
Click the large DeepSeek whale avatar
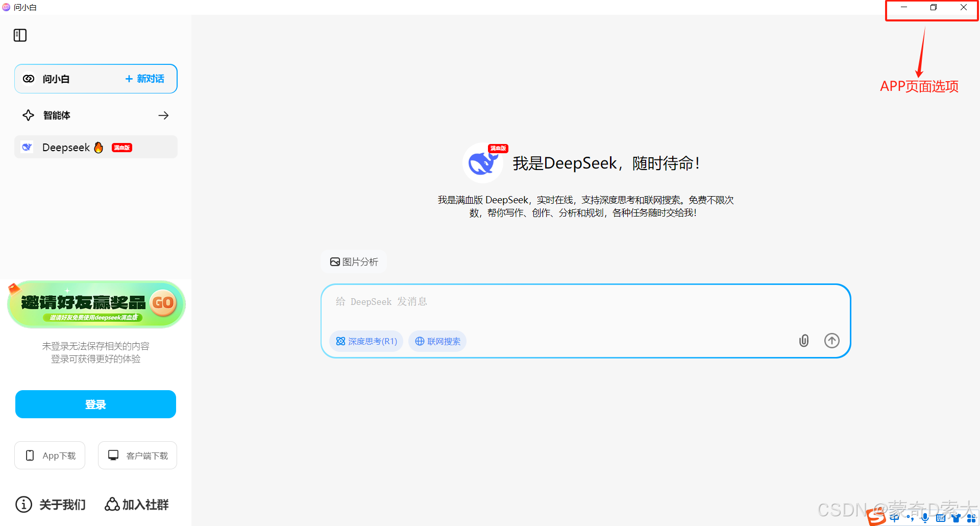[483, 163]
